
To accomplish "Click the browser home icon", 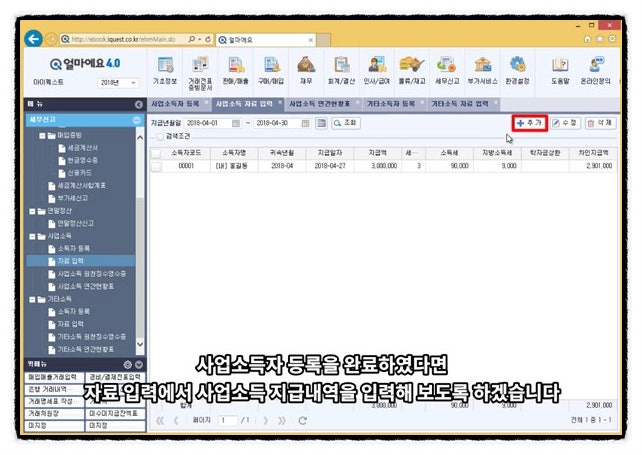I will tap(588, 38).
